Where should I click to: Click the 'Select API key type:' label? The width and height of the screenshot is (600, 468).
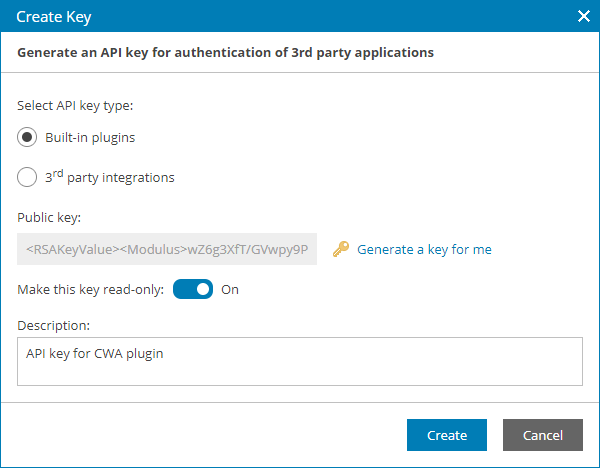(75, 105)
